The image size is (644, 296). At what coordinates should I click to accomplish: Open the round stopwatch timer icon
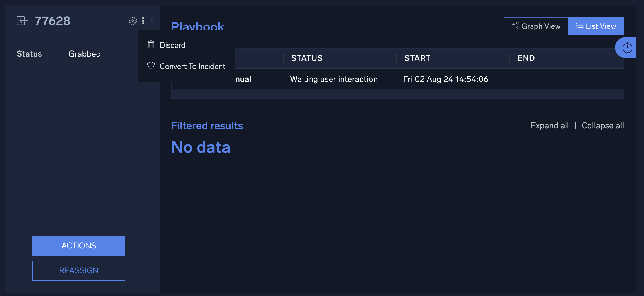627,48
